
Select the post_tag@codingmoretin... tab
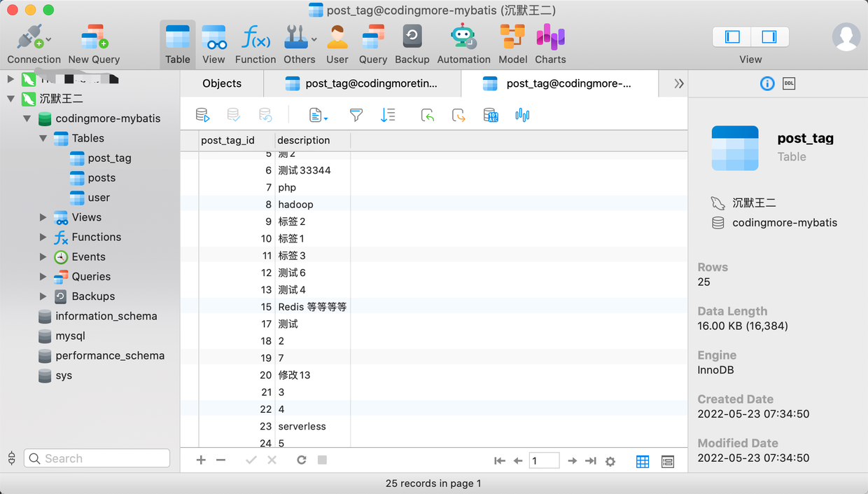click(x=362, y=83)
